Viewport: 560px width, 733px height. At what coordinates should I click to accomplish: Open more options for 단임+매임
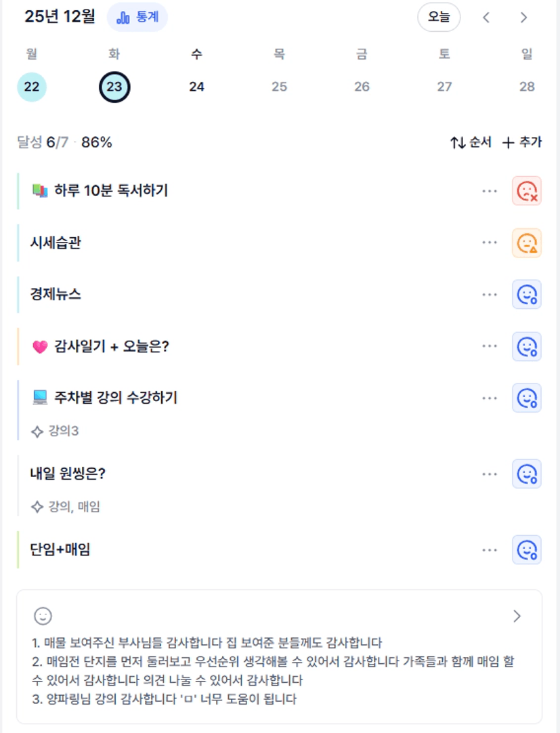pyautogui.click(x=490, y=550)
